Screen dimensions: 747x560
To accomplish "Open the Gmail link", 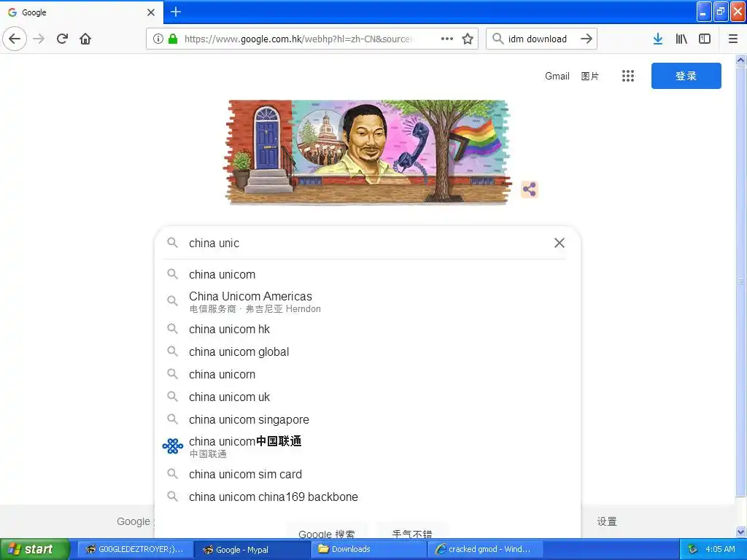I will tap(557, 76).
